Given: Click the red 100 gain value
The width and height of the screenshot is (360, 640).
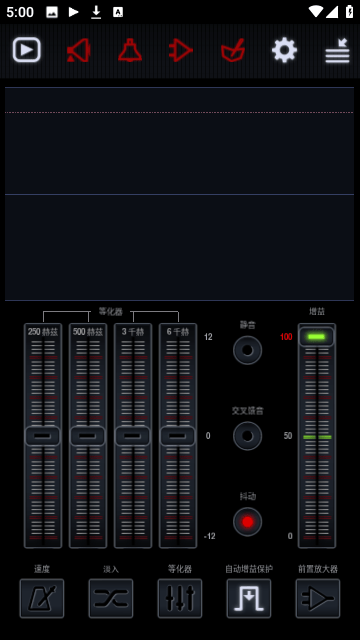Looking at the screenshot, I should (x=286, y=337).
